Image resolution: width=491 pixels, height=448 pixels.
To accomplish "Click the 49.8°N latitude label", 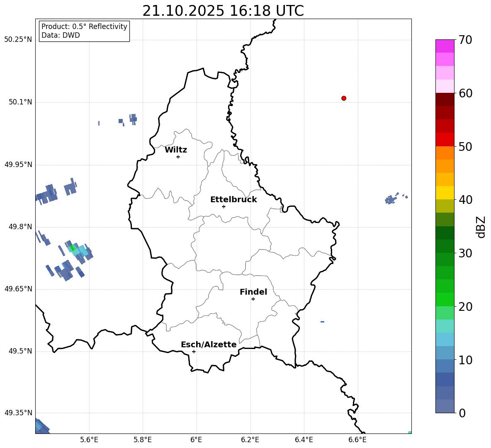I will pos(20,227).
